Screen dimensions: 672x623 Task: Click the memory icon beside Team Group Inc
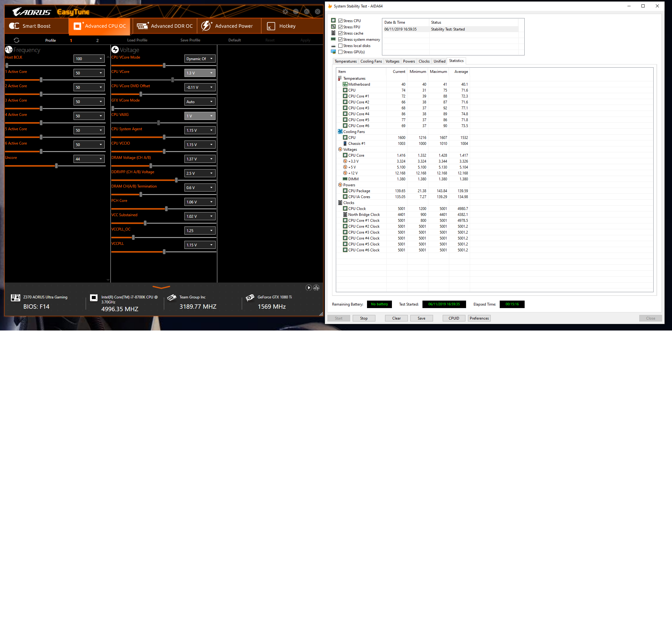172,297
